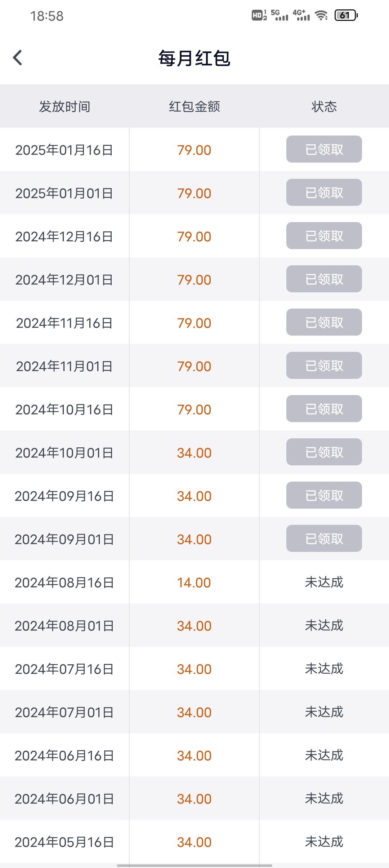Tap the 4G+ signal strength icon
Viewport: 389px width, 868px height.
coord(301,15)
